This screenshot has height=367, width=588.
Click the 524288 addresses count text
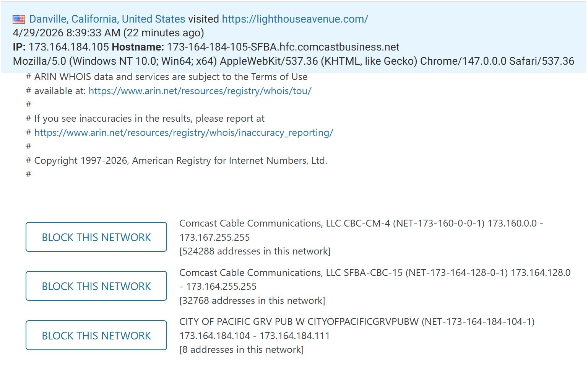[x=255, y=251]
